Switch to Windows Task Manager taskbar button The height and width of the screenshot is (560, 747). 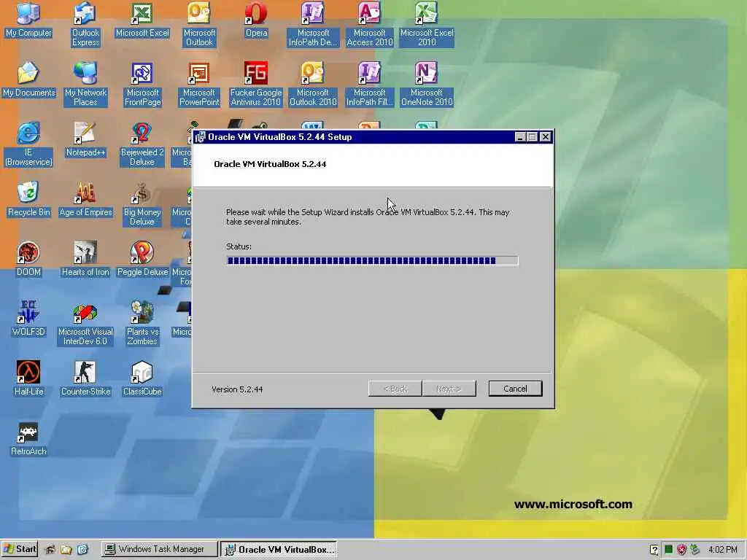point(159,549)
